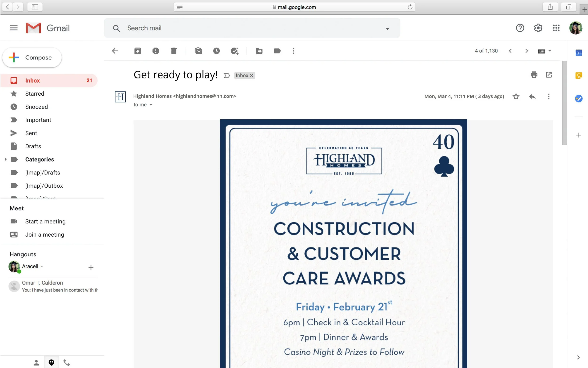This screenshot has height=368, width=588.
Task: Open the Settings gear
Action: (x=538, y=28)
